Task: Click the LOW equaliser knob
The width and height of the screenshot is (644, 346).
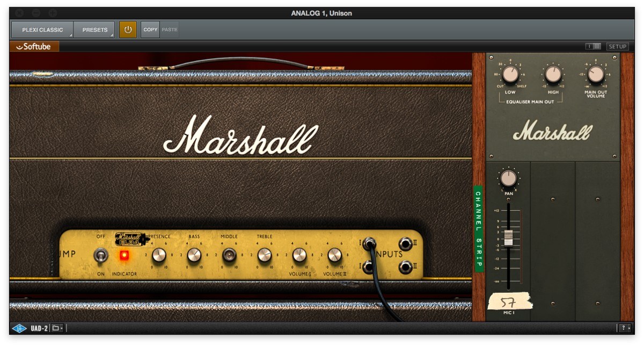Action: coord(510,74)
